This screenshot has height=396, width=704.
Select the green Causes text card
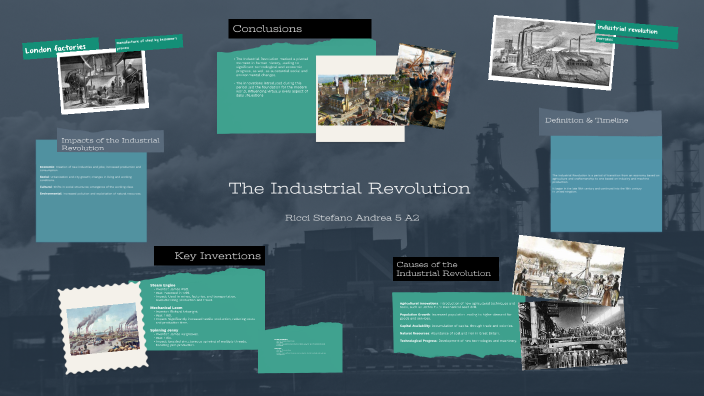point(456,325)
